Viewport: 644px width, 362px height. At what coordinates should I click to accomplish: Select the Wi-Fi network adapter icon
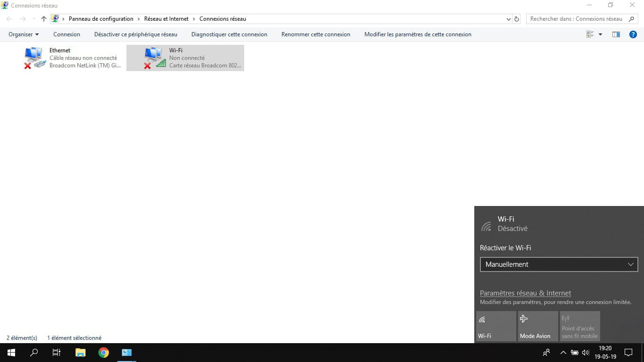click(x=155, y=58)
